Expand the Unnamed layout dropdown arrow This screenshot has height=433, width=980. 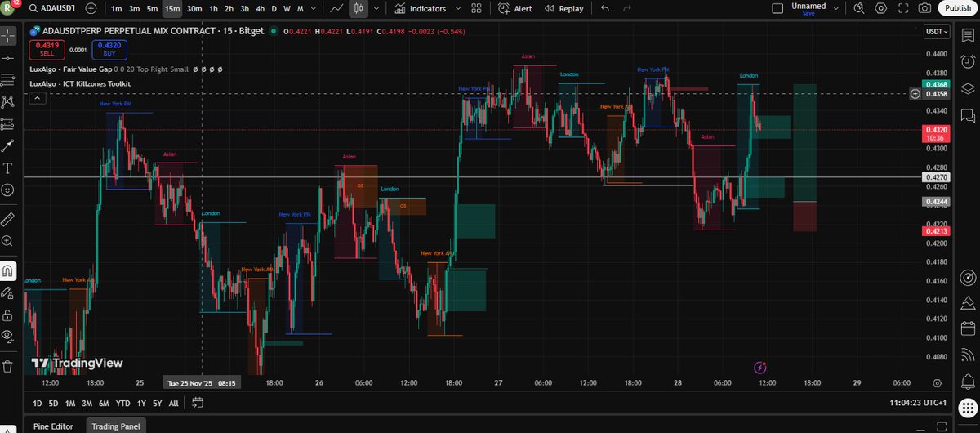837,8
